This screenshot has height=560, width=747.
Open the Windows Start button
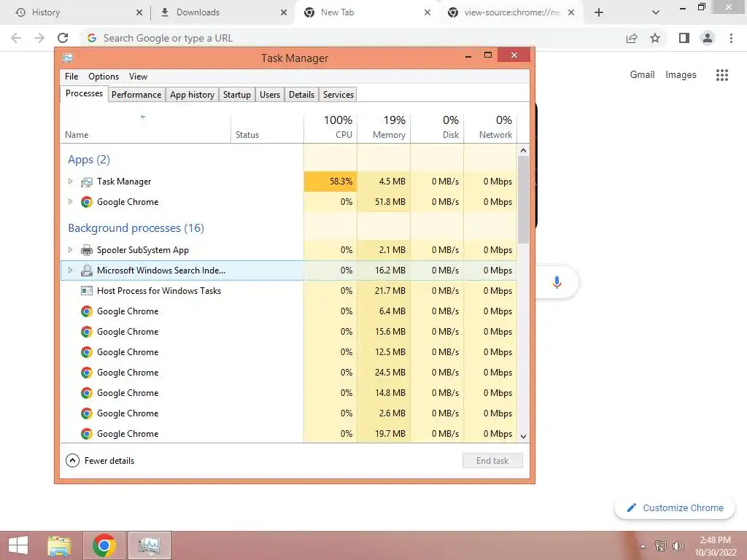(x=18, y=545)
